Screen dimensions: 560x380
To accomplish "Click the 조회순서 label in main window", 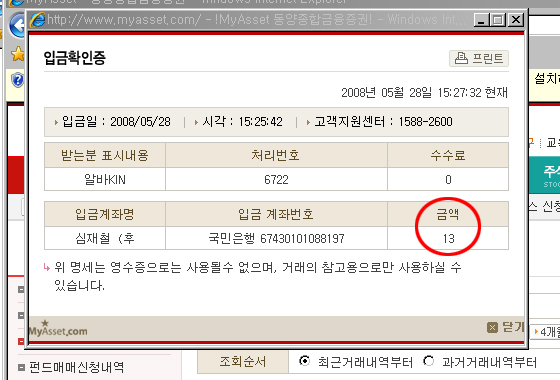I will (243, 361).
